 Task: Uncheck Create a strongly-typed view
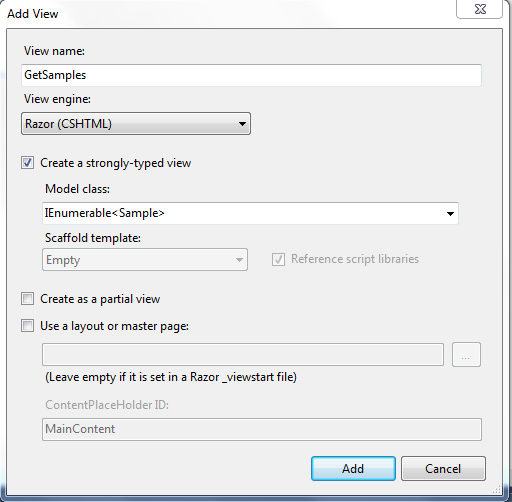tap(27, 163)
